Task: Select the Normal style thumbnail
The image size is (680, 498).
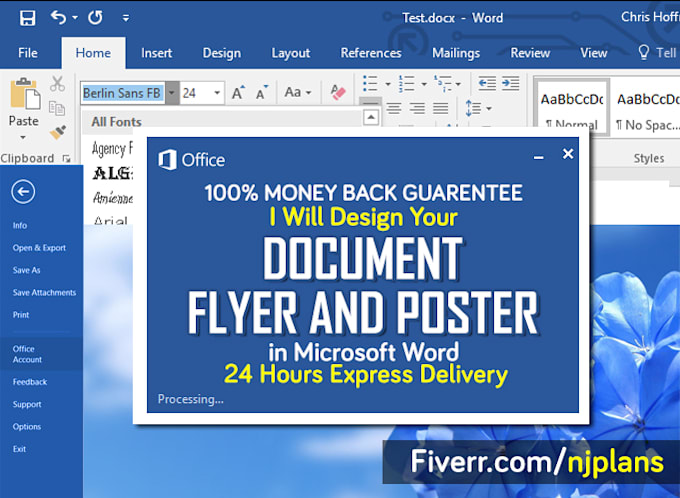Action: (572, 107)
